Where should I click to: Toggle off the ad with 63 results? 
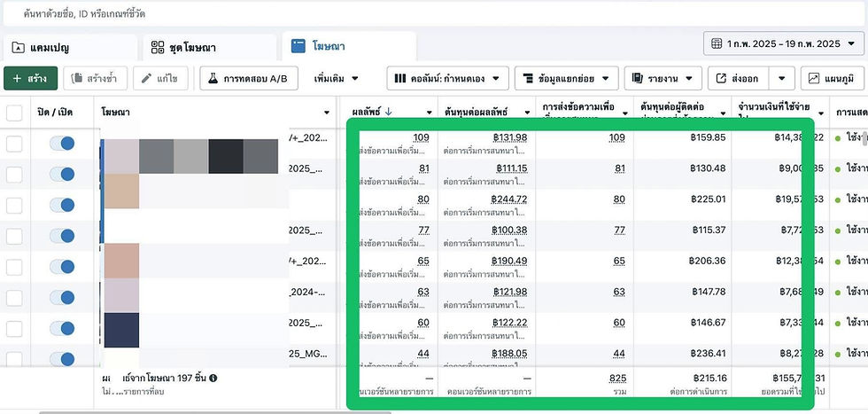pyautogui.click(x=62, y=298)
